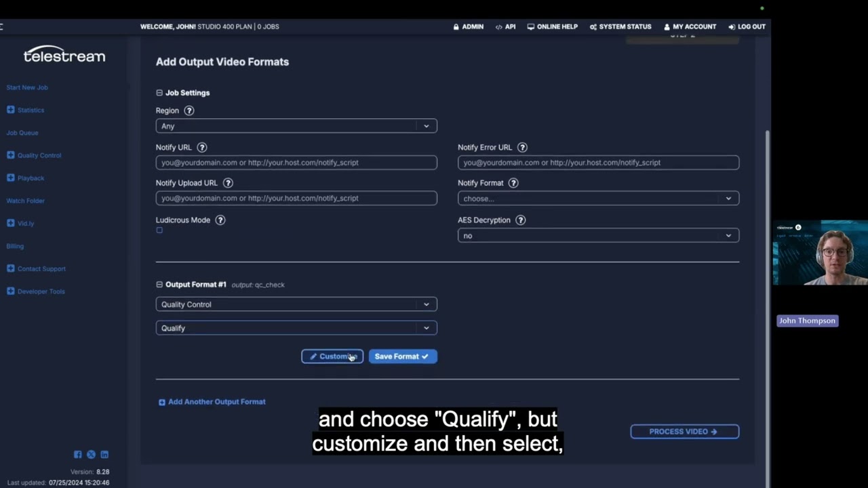The height and width of the screenshot is (488, 868).
Task: Click the Telestream logo
Action: 64,55
